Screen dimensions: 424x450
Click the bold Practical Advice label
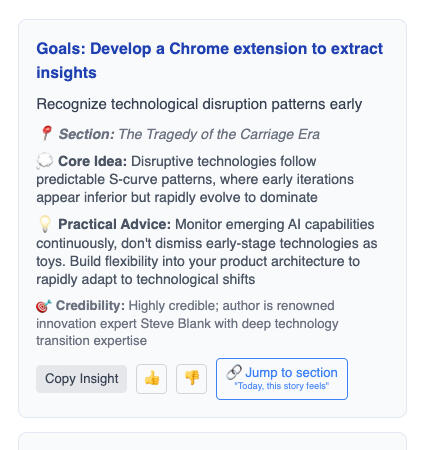(114, 224)
